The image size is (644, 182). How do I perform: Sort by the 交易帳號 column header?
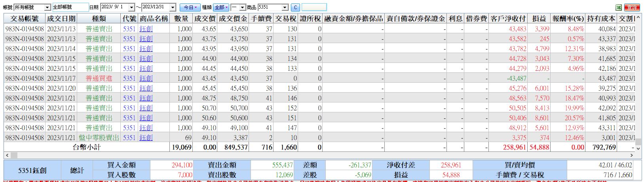tap(25, 19)
